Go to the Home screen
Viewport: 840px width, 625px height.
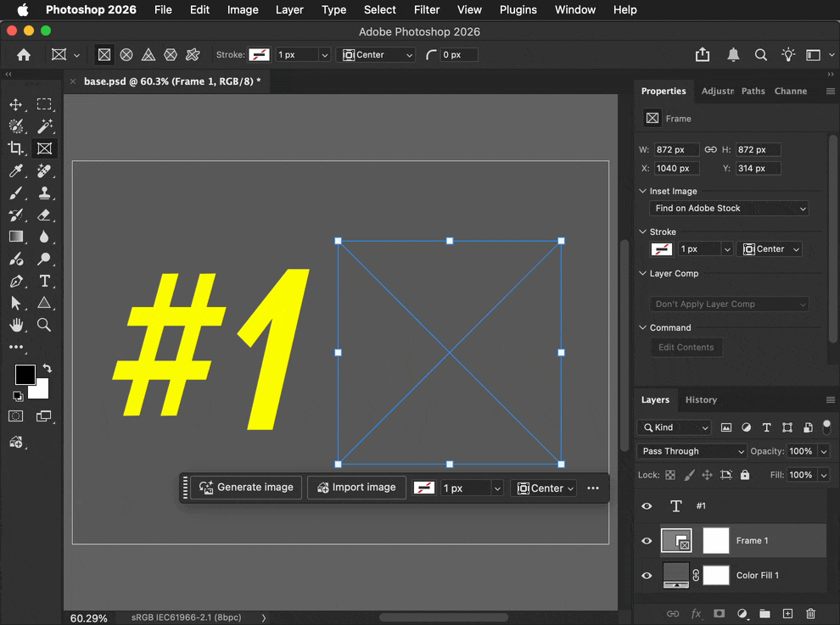24,54
